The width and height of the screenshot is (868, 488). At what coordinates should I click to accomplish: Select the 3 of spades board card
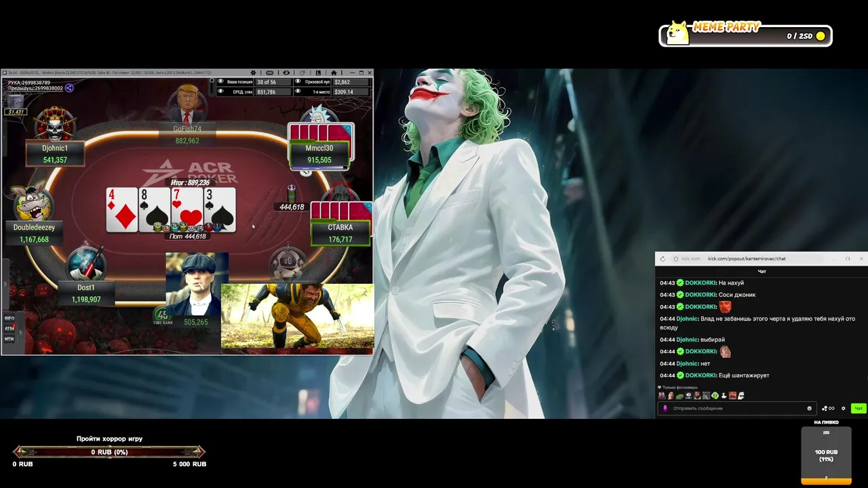click(219, 210)
